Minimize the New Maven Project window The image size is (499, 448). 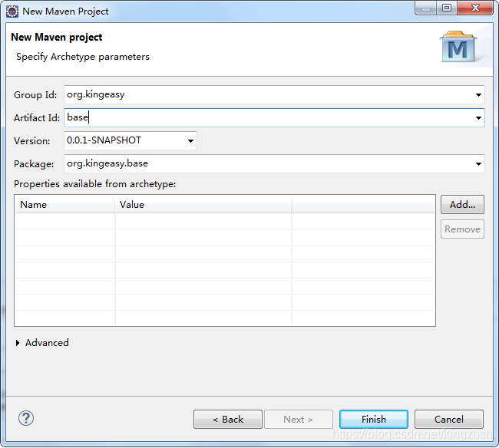tap(426, 8)
